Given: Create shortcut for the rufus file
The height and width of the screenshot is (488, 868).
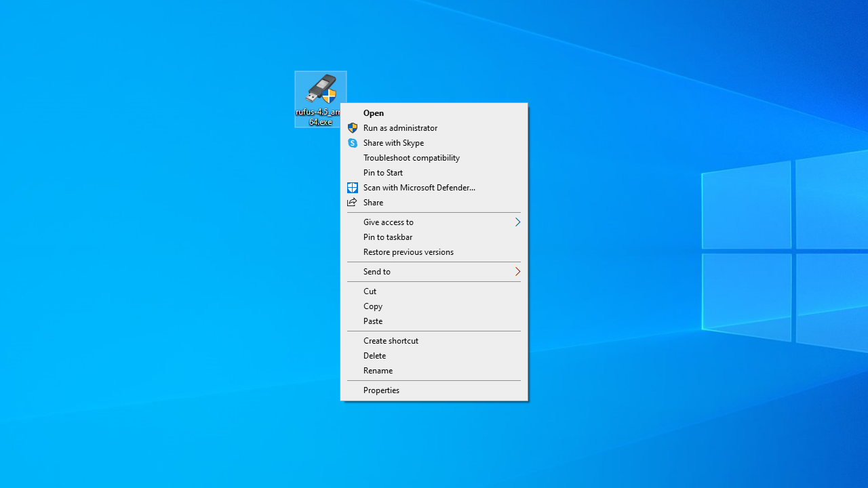Looking at the screenshot, I should tap(391, 341).
